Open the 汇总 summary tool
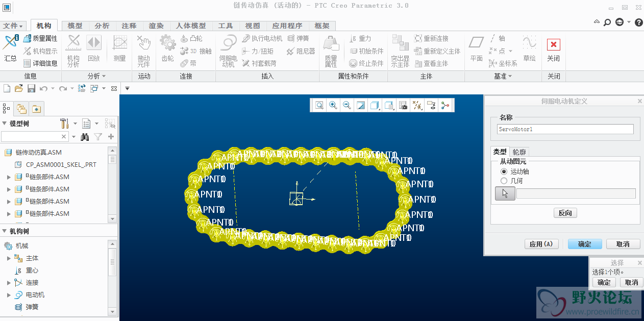This screenshot has height=321, width=644. (x=10, y=48)
